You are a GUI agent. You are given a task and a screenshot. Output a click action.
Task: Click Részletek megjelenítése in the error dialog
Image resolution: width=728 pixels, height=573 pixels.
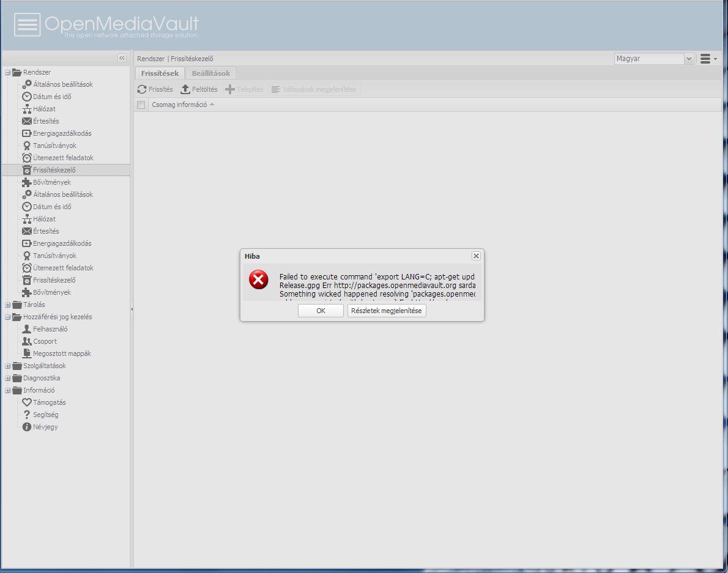[386, 311]
